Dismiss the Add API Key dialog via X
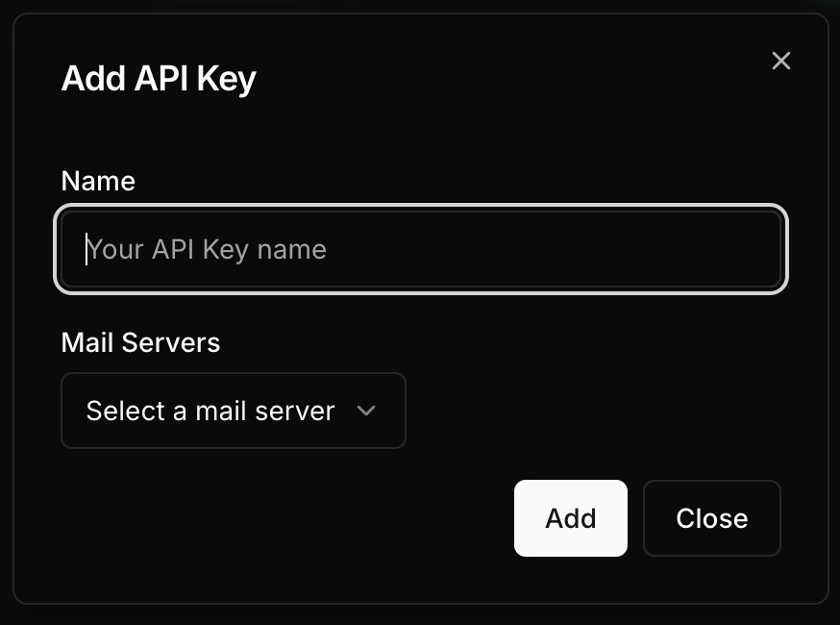 pos(780,61)
